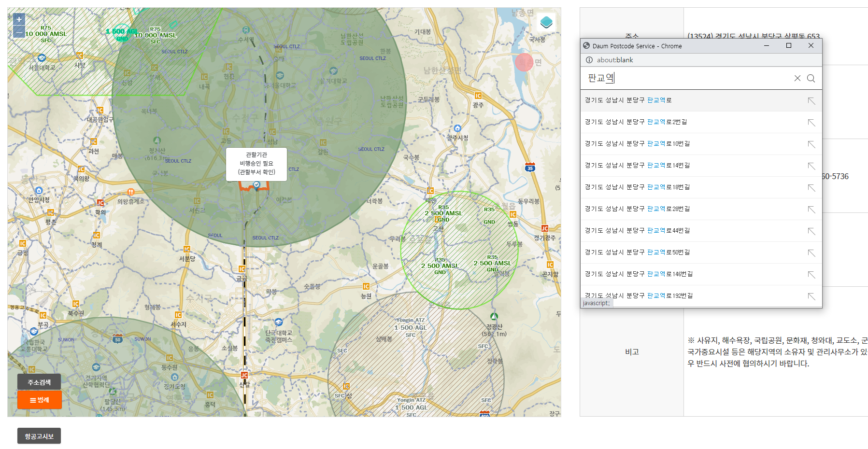Click 비고 label in the table

(x=632, y=352)
